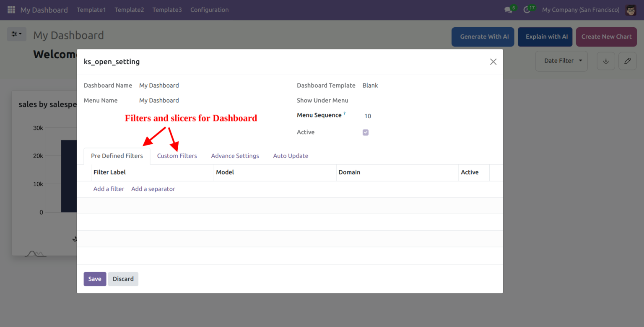This screenshot has height=327, width=644.
Task: Open the chat messages icon
Action: click(509, 10)
